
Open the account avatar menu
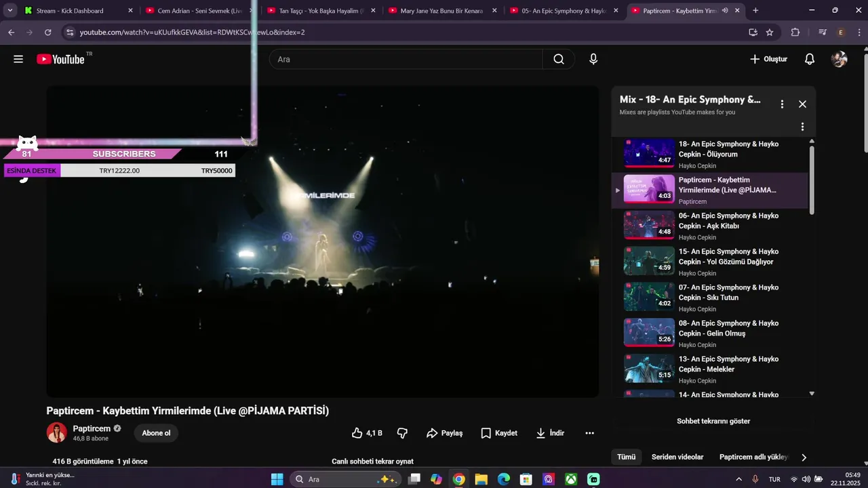[x=839, y=59]
